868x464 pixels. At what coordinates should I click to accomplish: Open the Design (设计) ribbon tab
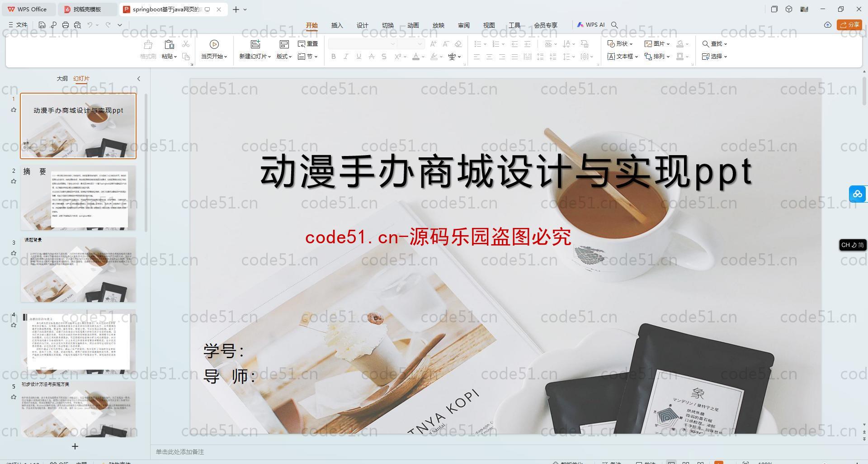point(363,25)
